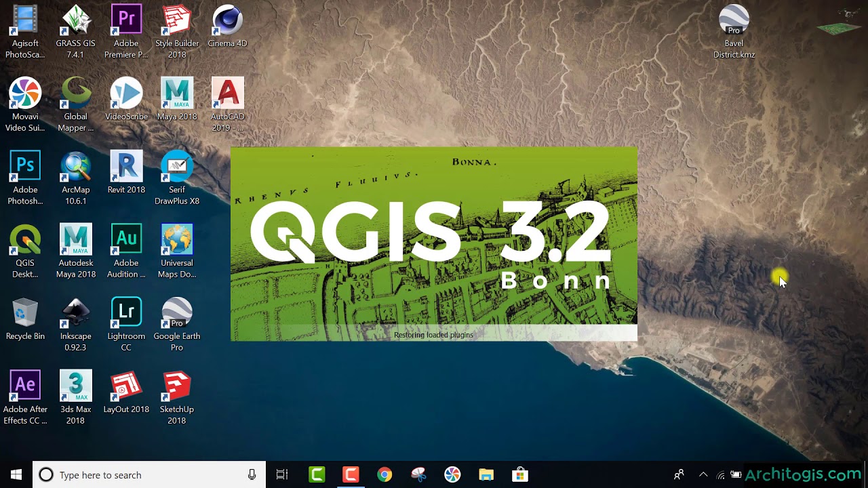Image resolution: width=868 pixels, height=488 pixels.
Task: Select the Google Earth Pro shortcut
Action: pyautogui.click(x=177, y=324)
